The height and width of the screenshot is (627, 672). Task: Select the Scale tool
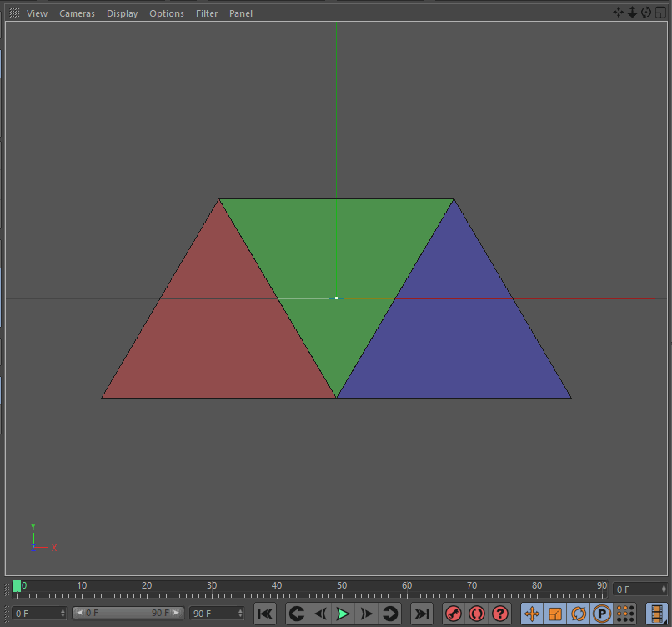555,613
